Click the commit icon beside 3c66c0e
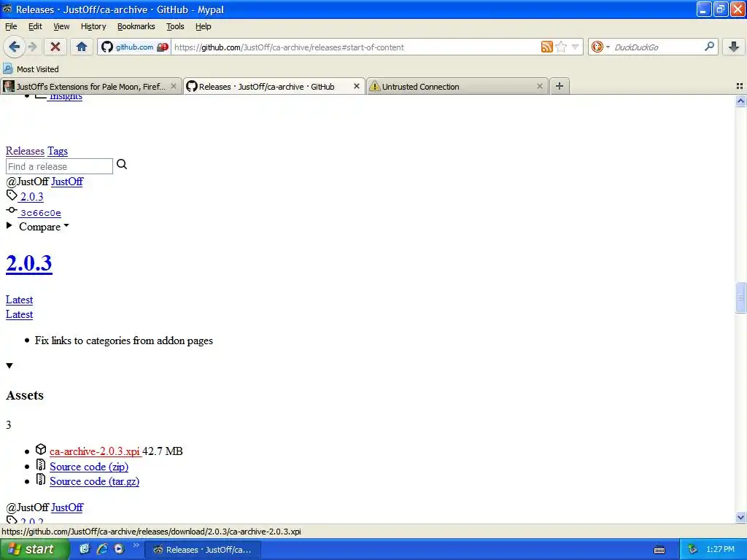 click(12, 210)
